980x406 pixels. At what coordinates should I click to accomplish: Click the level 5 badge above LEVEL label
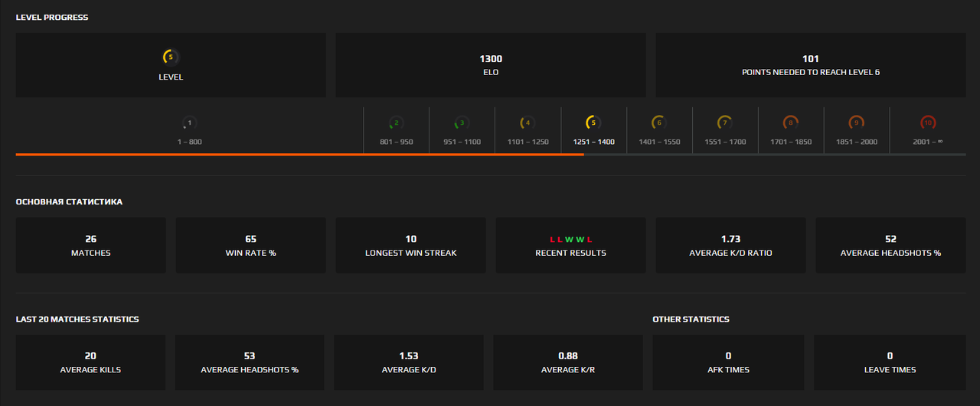tap(171, 57)
